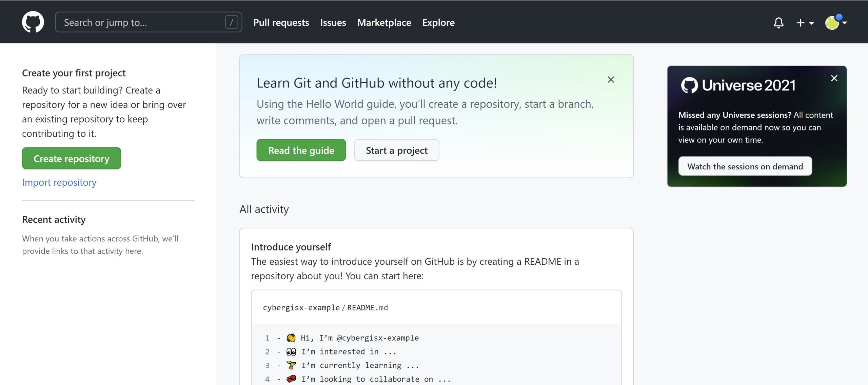The image size is (868, 385).
Task: Click the 'Missed any Universe sessions?' text
Action: pos(735,115)
